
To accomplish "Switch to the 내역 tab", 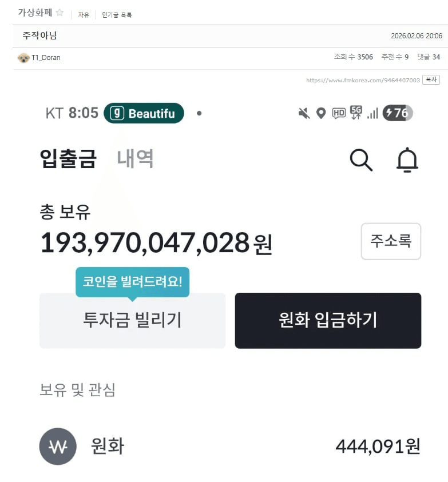I will click(136, 158).
